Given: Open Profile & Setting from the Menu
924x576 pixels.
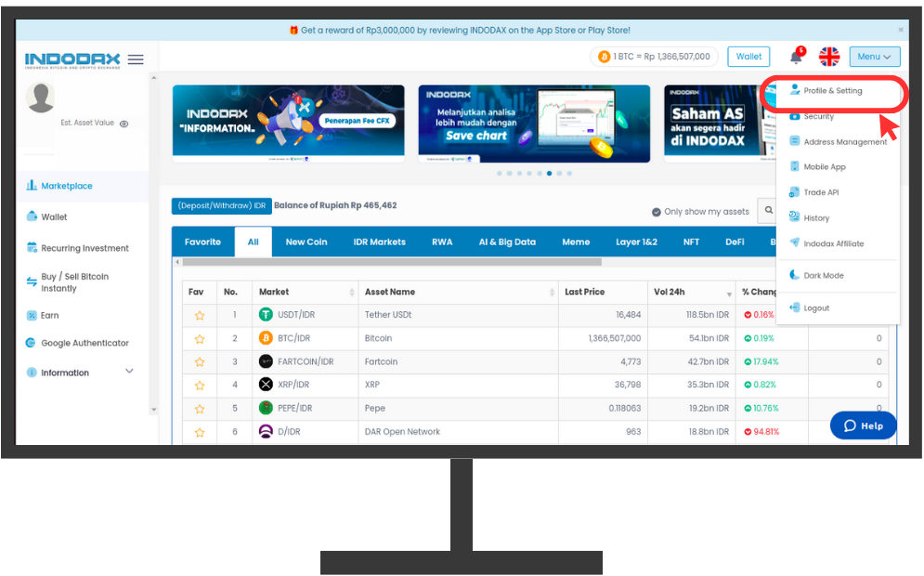Looking at the screenshot, I should point(833,91).
